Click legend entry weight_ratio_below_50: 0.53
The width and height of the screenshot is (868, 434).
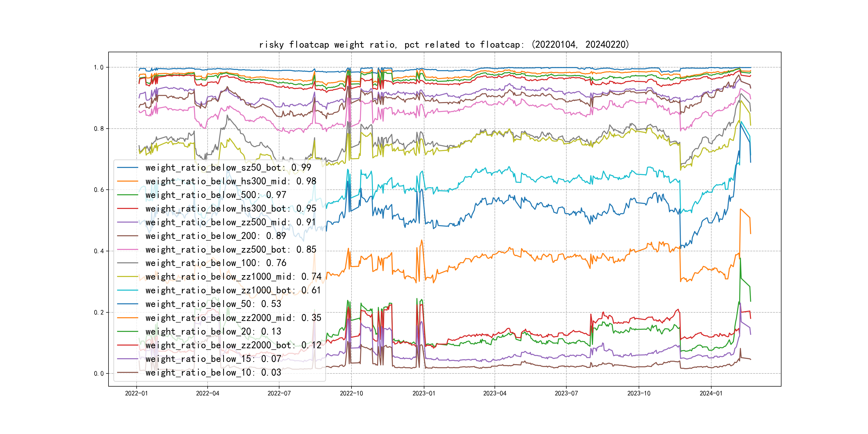pos(213,304)
